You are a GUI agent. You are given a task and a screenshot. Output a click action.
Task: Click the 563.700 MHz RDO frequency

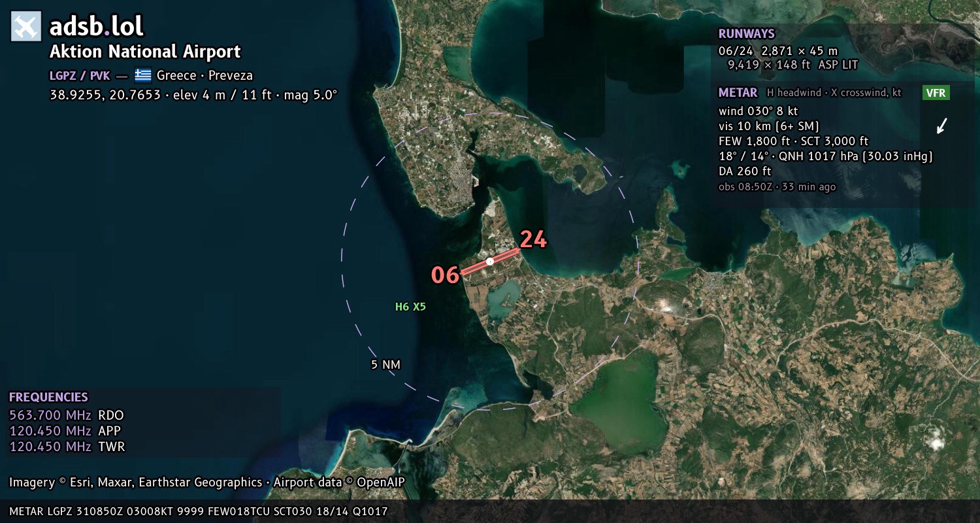(x=66, y=415)
